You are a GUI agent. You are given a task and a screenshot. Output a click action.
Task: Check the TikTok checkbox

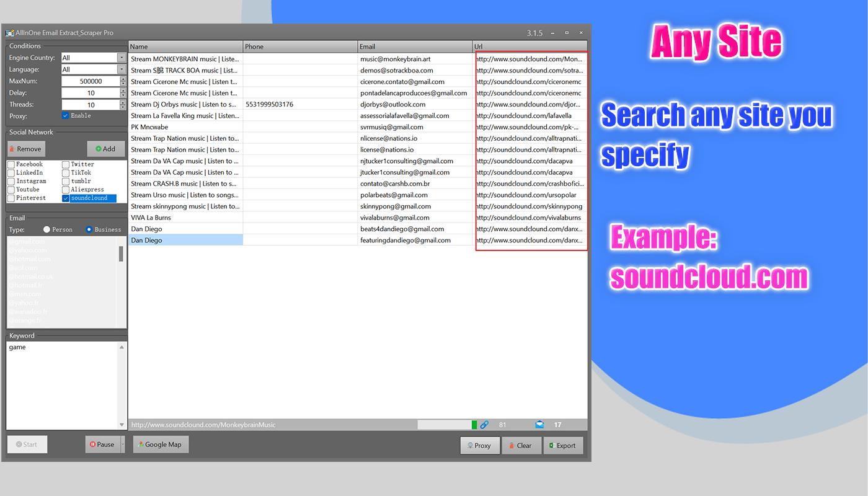(66, 173)
